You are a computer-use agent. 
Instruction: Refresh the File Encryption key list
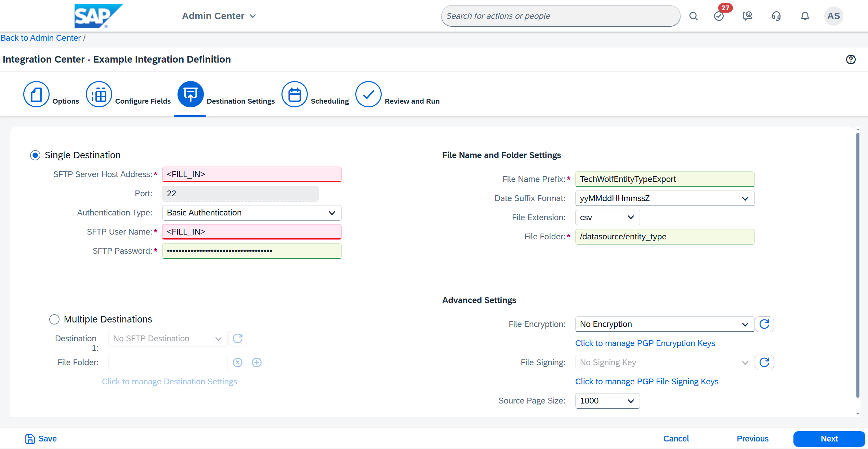click(764, 324)
